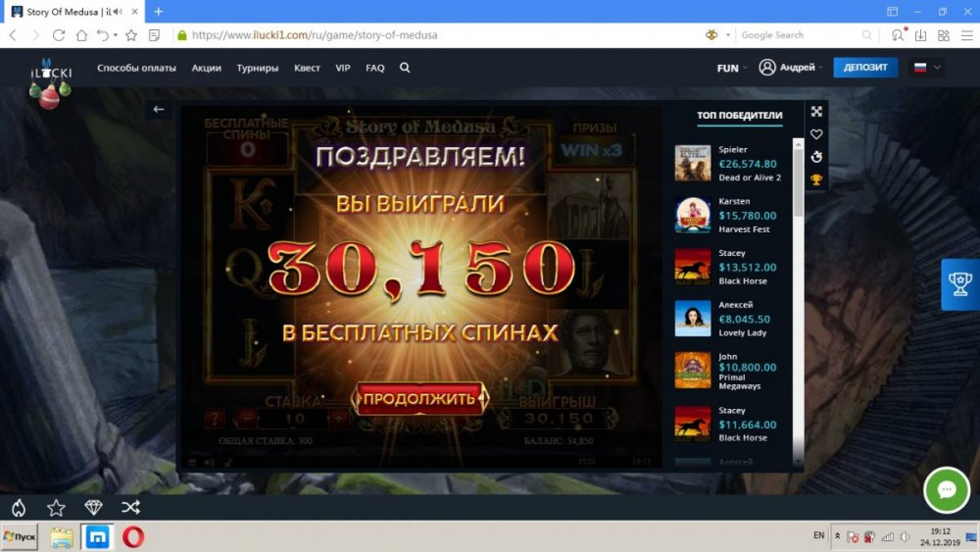Image resolution: width=980 pixels, height=552 pixels.
Task: Expand the FUN currency dropdown
Action: (x=731, y=68)
